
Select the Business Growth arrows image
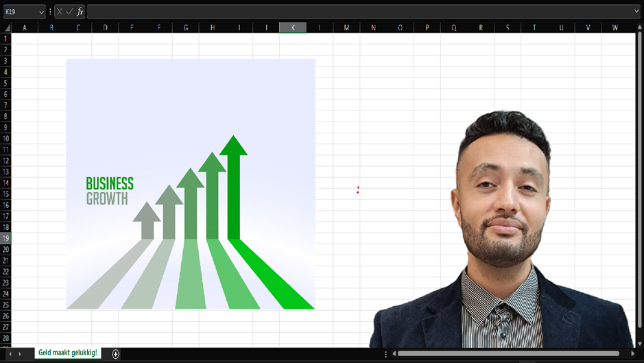coord(191,184)
